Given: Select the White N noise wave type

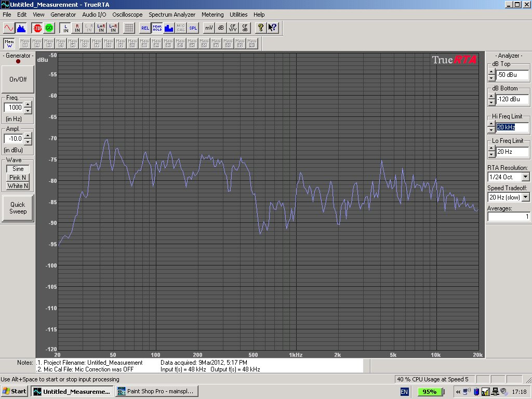Looking at the screenshot, I should [18, 186].
